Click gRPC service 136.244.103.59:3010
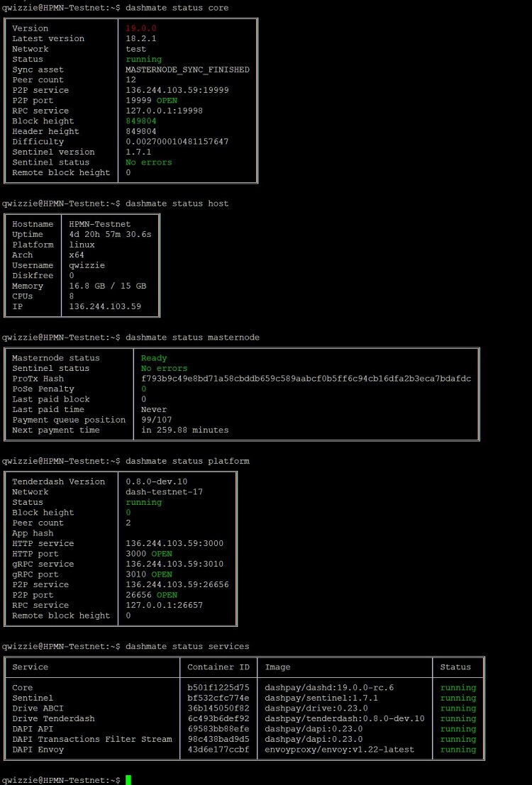Screen dimensions: 532x785 (174, 564)
